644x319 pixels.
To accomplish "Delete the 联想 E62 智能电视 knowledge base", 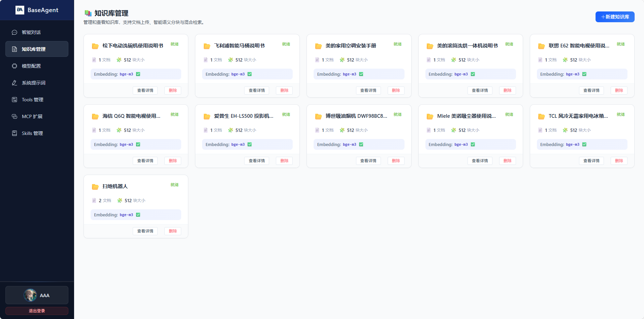I will click(x=619, y=91).
